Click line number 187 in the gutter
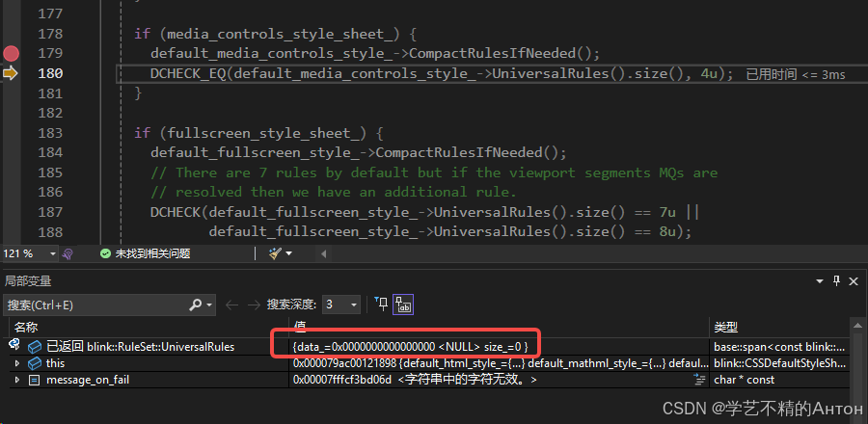This screenshot has height=424, width=868. [x=50, y=212]
